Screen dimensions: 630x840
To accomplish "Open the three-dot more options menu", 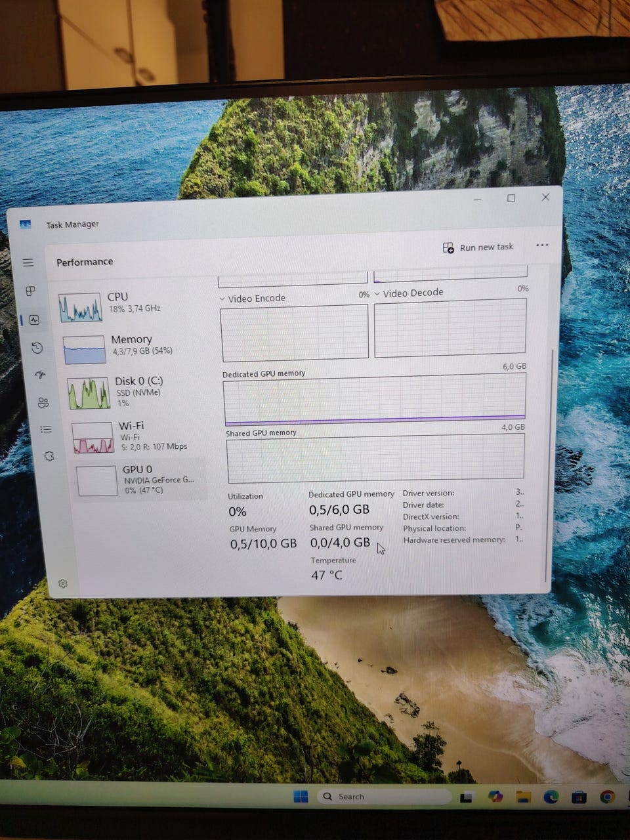I will pos(542,245).
